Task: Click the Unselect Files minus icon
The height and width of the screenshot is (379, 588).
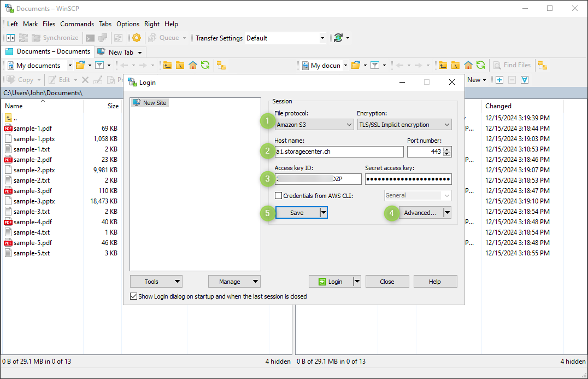Action: pyautogui.click(x=512, y=80)
